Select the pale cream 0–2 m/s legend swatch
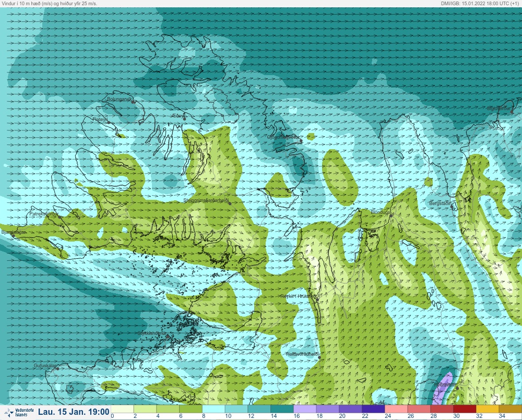 122,409
